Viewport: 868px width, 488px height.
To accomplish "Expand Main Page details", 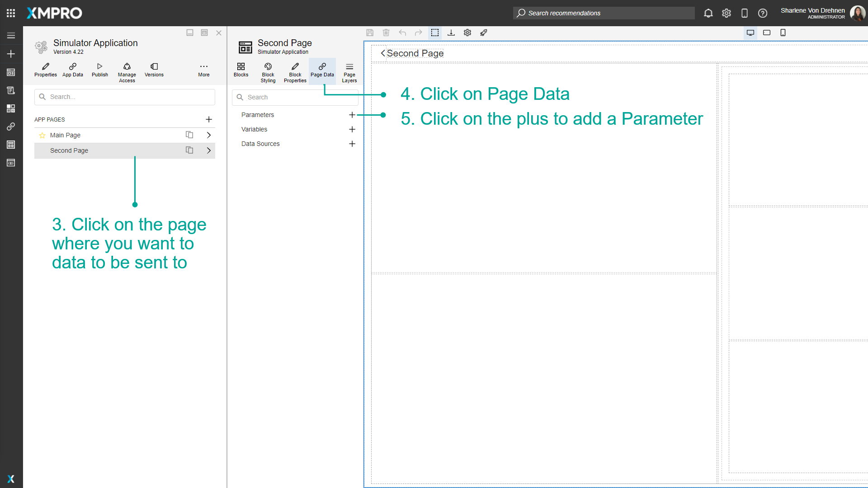I will click(208, 135).
